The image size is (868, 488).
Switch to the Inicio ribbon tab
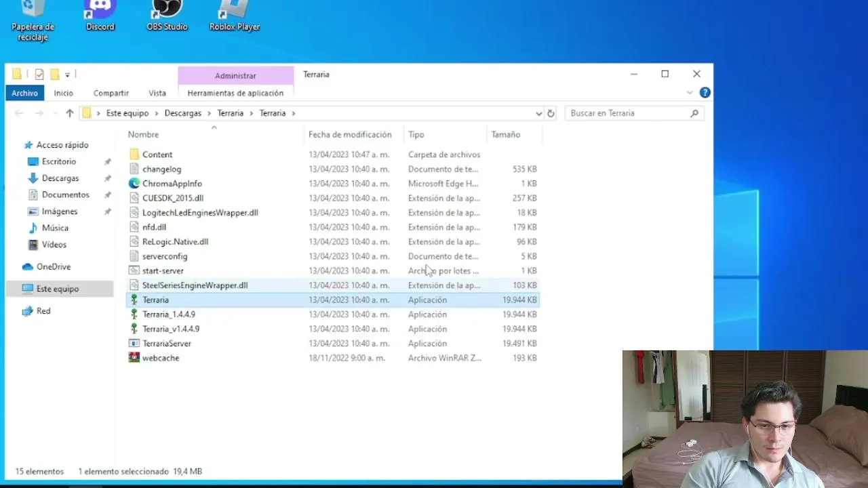(x=64, y=93)
